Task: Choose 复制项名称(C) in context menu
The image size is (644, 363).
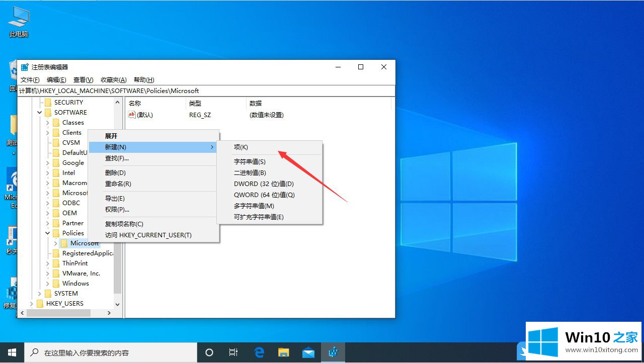Action: [154, 224]
